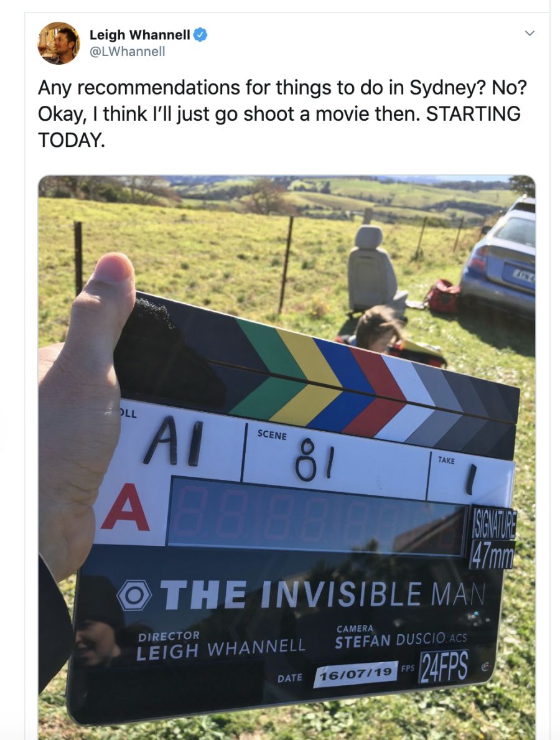Click scene number 81 on the slate
560x740 pixels.
point(314,459)
